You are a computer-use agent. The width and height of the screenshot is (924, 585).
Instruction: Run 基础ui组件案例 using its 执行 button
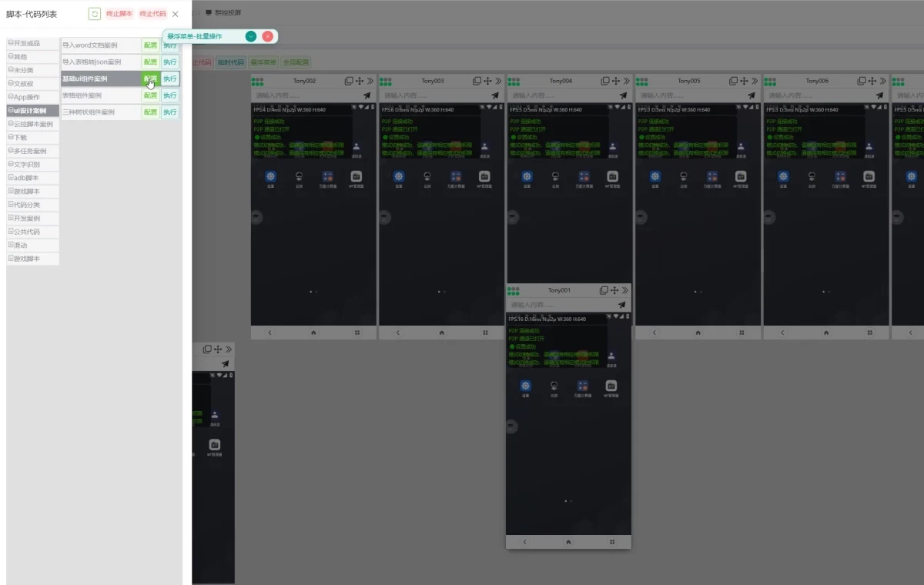[x=169, y=79]
